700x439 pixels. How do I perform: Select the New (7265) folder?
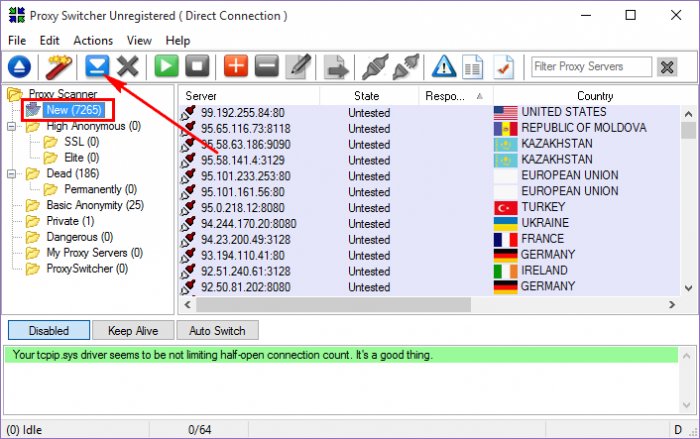74,110
